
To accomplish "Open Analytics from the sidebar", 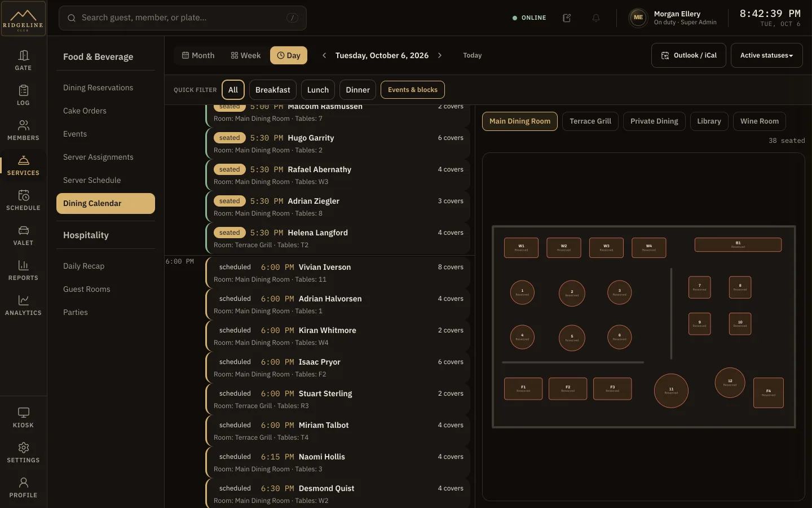I will [x=23, y=305].
